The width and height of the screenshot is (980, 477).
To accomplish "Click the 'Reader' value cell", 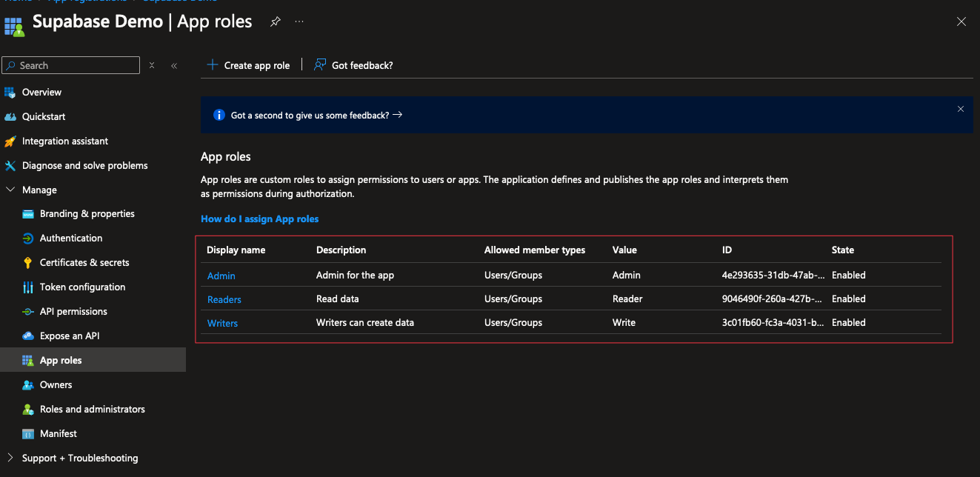I will [x=627, y=299].
